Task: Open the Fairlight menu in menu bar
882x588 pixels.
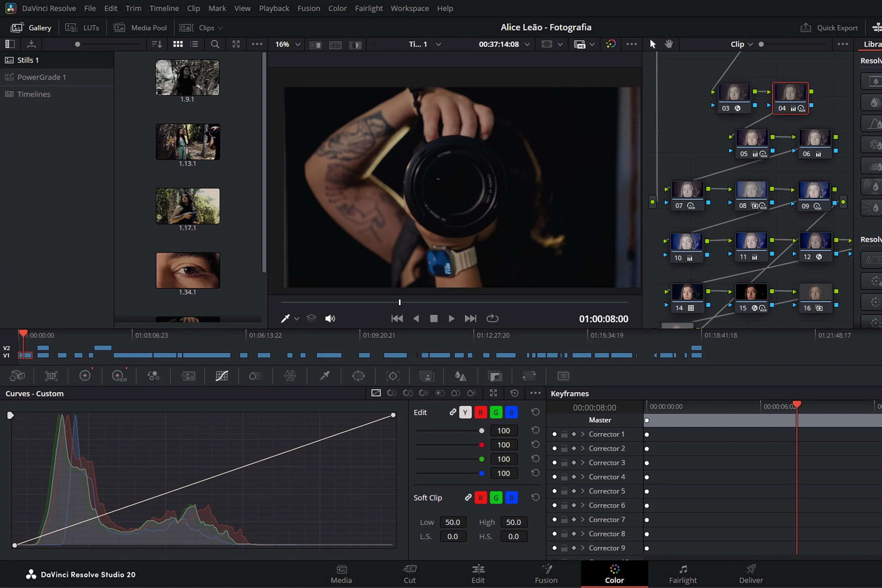Action: pyautogui.click(x=368, y=8)
